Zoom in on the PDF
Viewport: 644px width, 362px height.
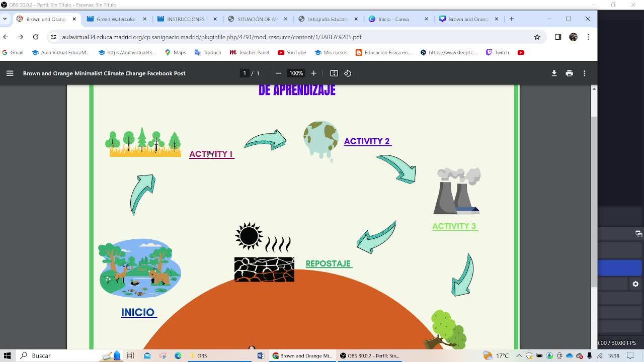(313, 73)
